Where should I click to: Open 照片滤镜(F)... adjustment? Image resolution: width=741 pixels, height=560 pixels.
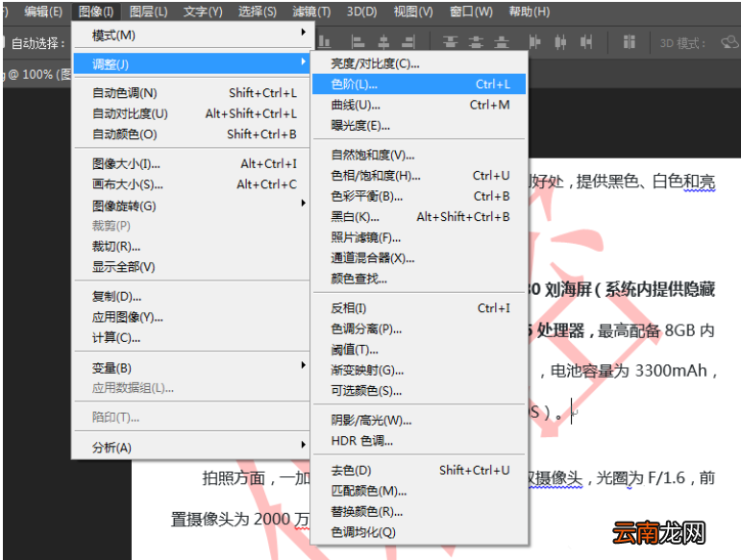pos(419,237)
